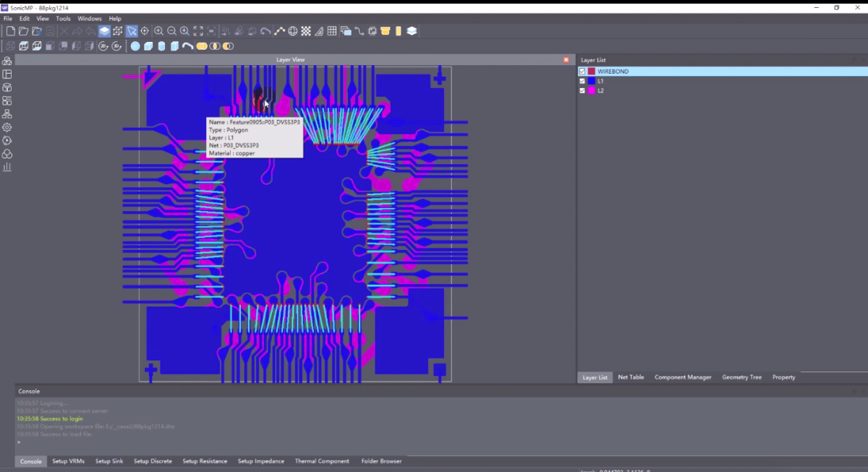Click the bar chart icon in sidebar
868x472 pixels.
point(7,167)
